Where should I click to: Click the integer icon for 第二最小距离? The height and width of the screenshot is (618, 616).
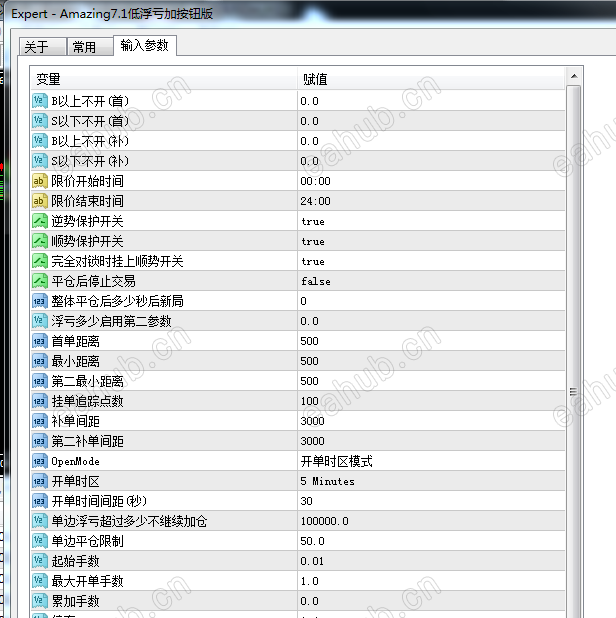[x=39, y=381]
